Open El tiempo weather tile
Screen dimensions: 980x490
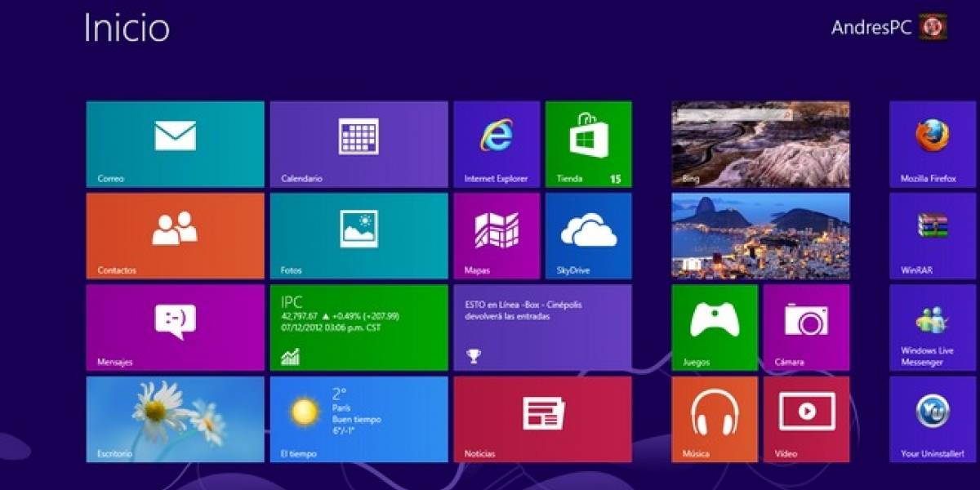pos(359,419)
